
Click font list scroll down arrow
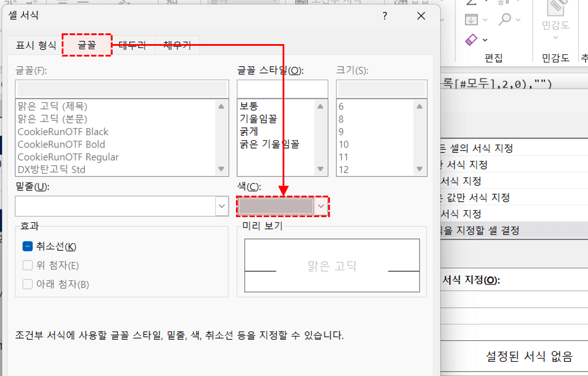[x=221, y=169]
